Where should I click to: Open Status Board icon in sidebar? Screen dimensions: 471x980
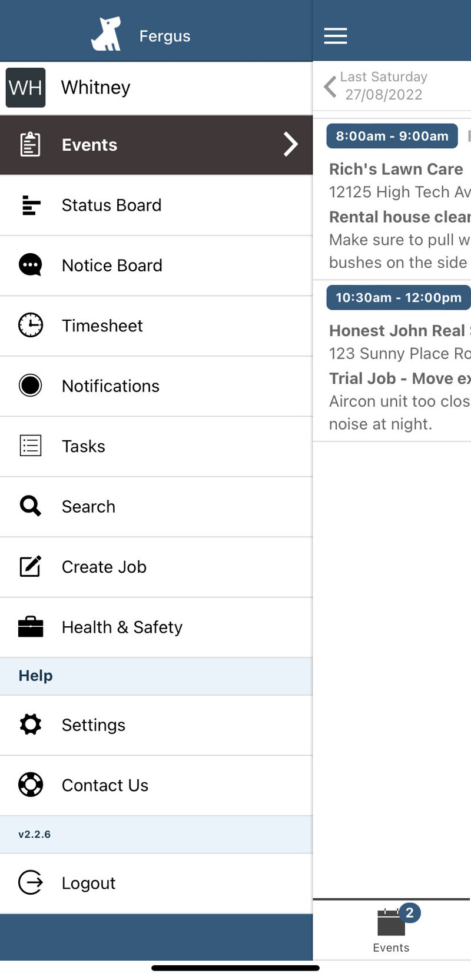(x=31, y=205)
